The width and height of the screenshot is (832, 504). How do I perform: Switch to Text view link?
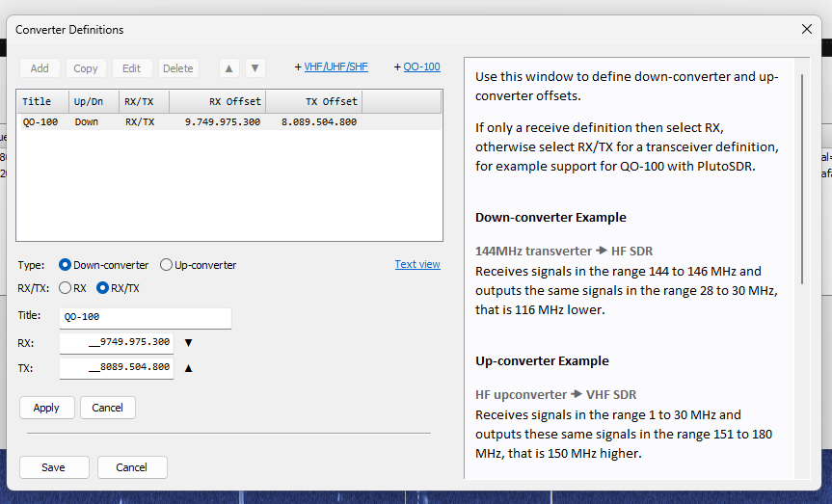pyautogui.click(x=417, y=264)
